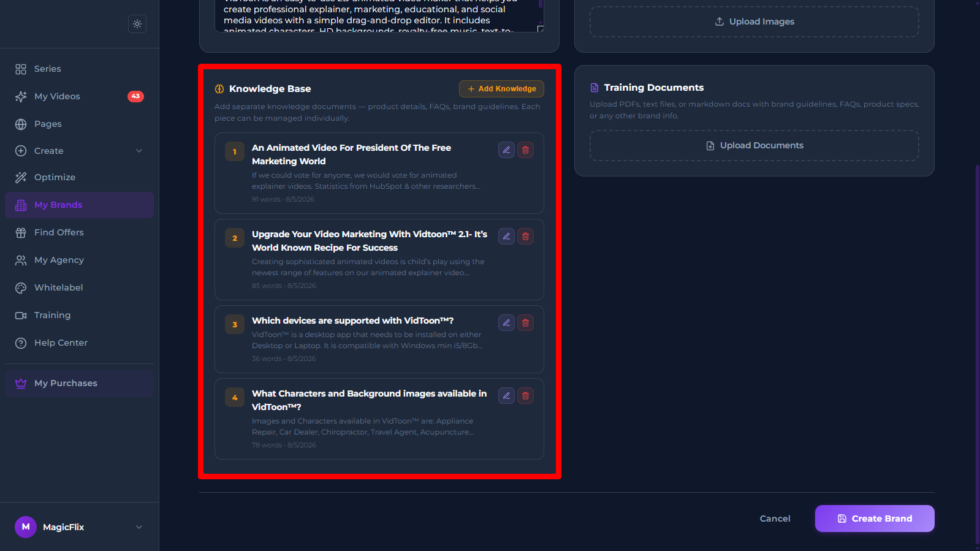Click the 43 badge on My Videos
980x551 pixels.
[x=135, y=96]
